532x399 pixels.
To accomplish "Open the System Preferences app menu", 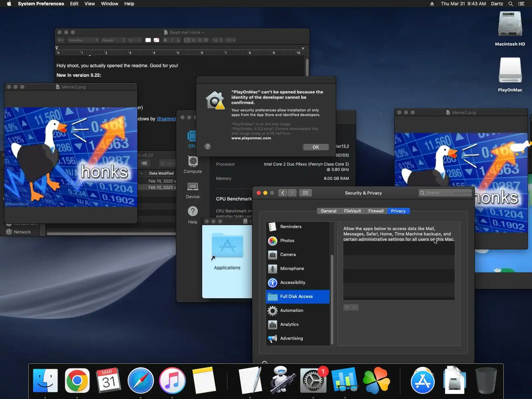I will pyautogui.click(x=41, y=4).
